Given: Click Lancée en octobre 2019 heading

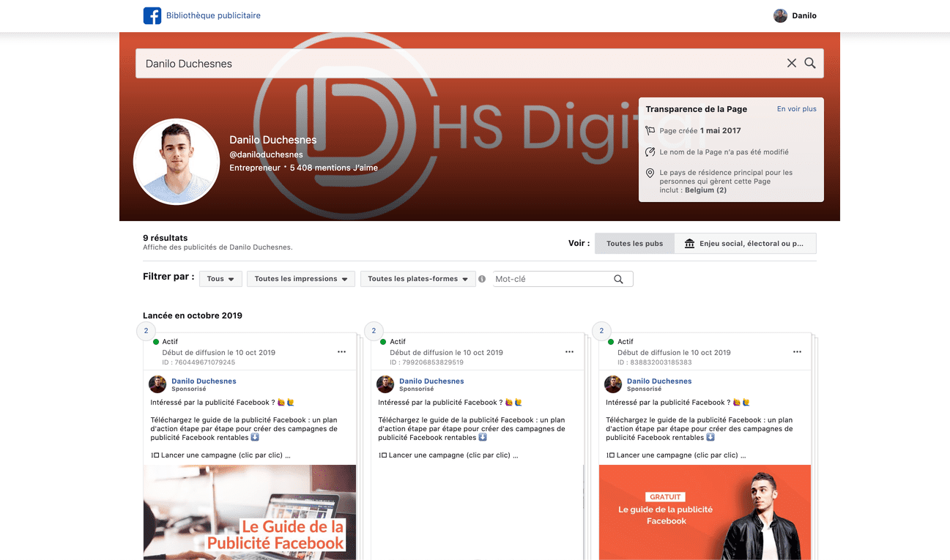Looking at the screenshot, I should (x=193, y=316).
